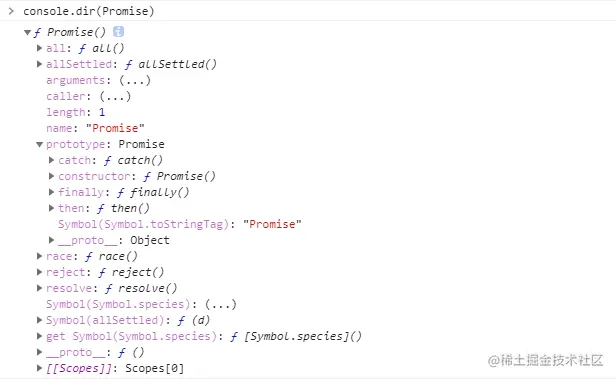Viewport: 616px width, 380px height.
Task: Expand the Symbol(allSettled): f (d) entry
Action: (39, 320)
